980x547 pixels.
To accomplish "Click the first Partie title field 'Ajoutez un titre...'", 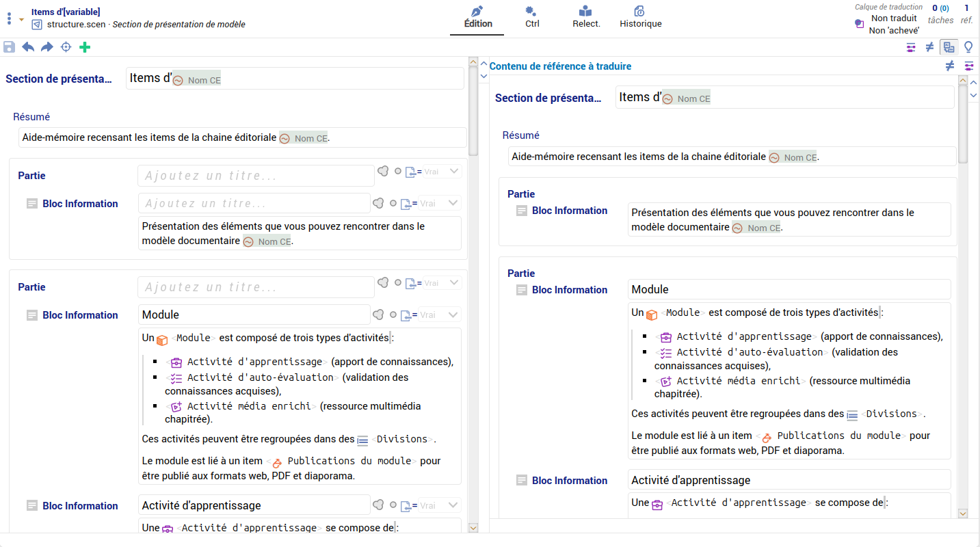I will [256, 176].
